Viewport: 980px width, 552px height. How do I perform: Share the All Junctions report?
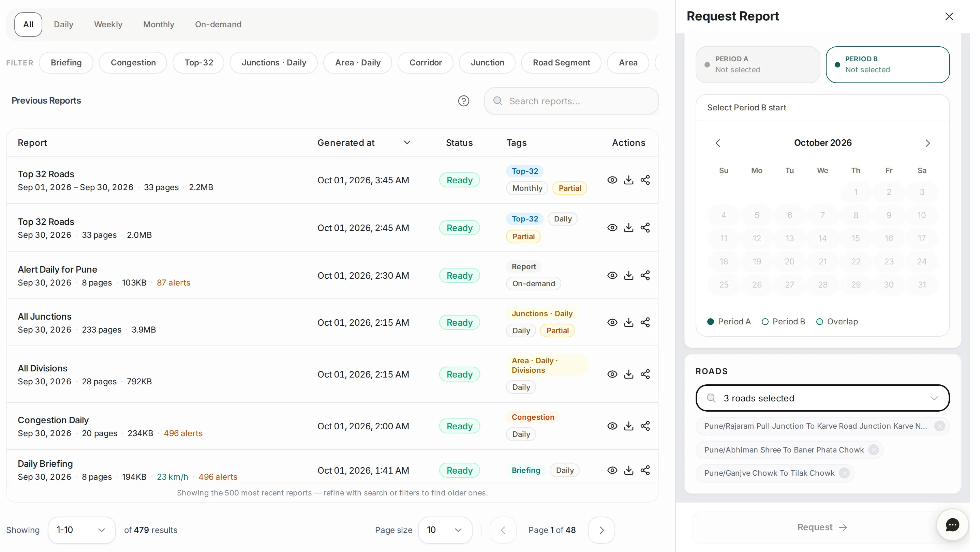click(645, 322)
